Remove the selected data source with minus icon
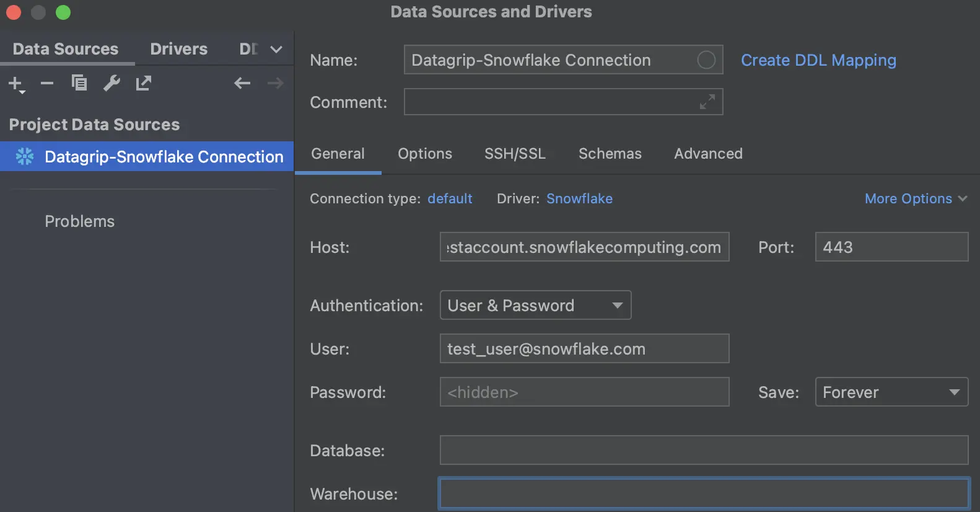This screenshot has height=512, width=980. (x=47, y=83)
